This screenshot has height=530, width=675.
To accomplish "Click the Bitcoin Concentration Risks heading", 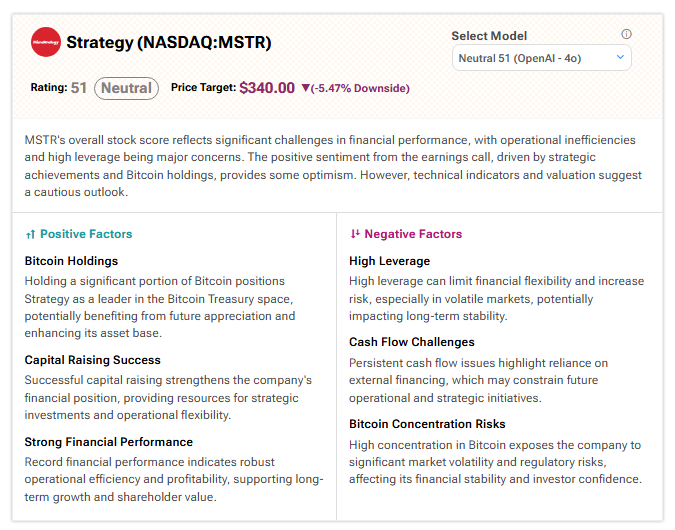I will (427, 424).
